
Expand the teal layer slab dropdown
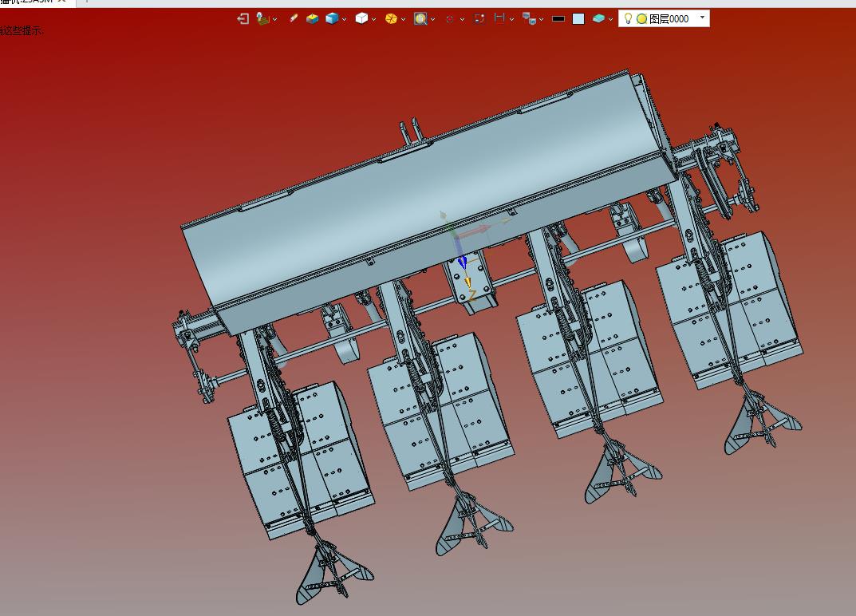click(610, 20)
